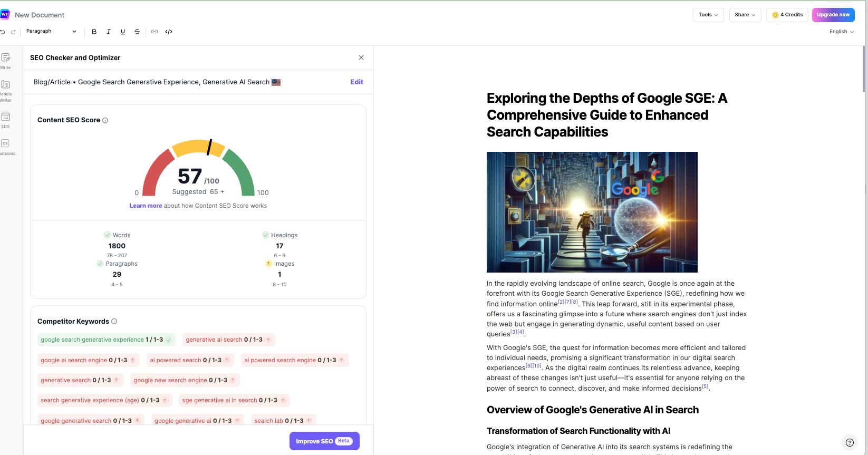Open the Chatsonic sidebar tool
The width and height of the screenshot is (868, 455).
pos(6,147)
